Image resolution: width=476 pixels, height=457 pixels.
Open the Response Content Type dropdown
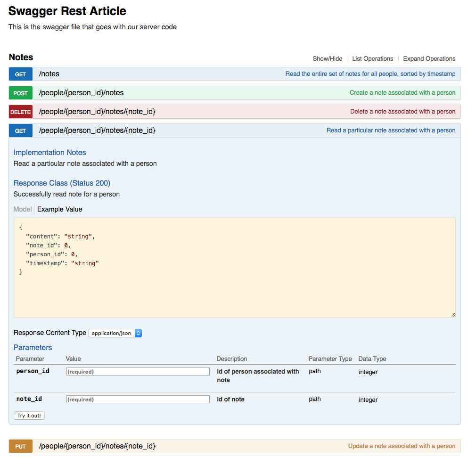point(115,333)
